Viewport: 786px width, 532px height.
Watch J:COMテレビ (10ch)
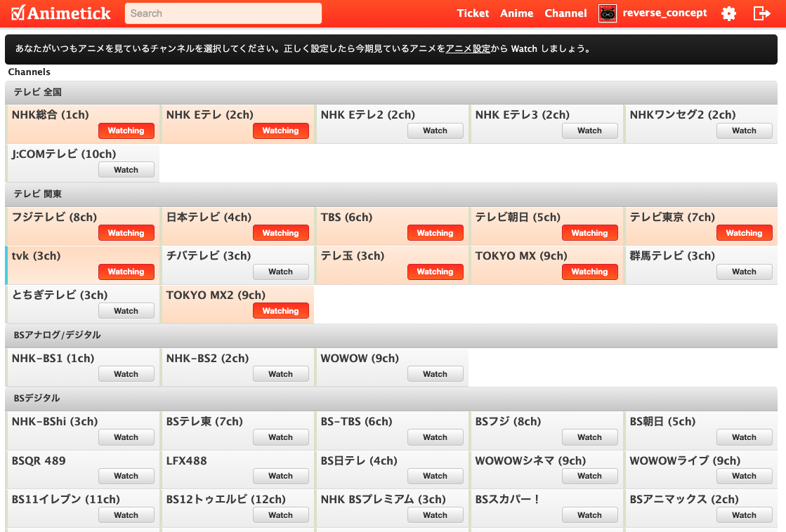(126, 170)
